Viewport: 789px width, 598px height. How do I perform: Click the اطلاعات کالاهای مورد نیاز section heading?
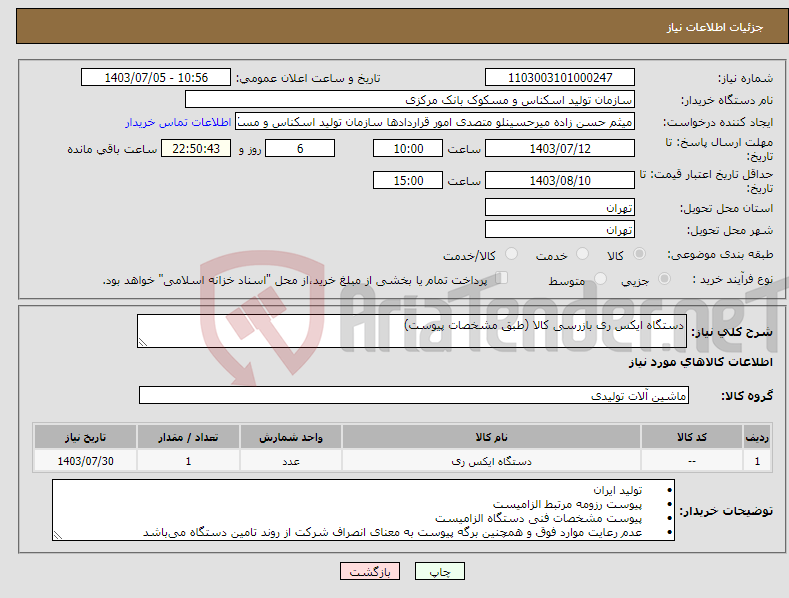(700, 362)
